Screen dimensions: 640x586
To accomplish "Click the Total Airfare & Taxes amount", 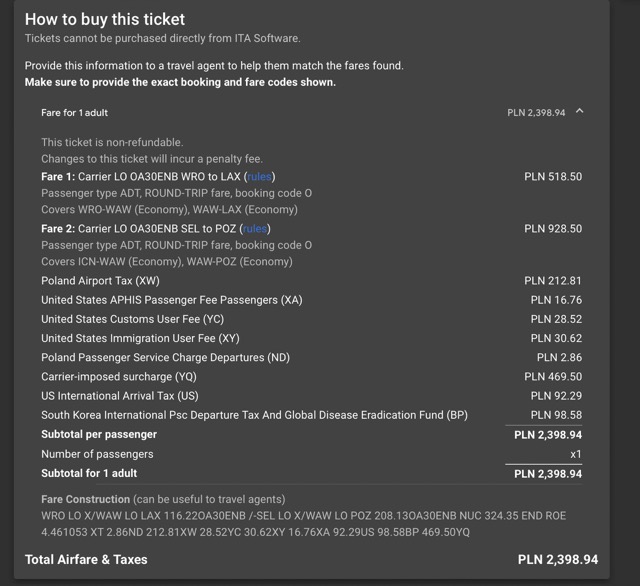I will [558, 559].
